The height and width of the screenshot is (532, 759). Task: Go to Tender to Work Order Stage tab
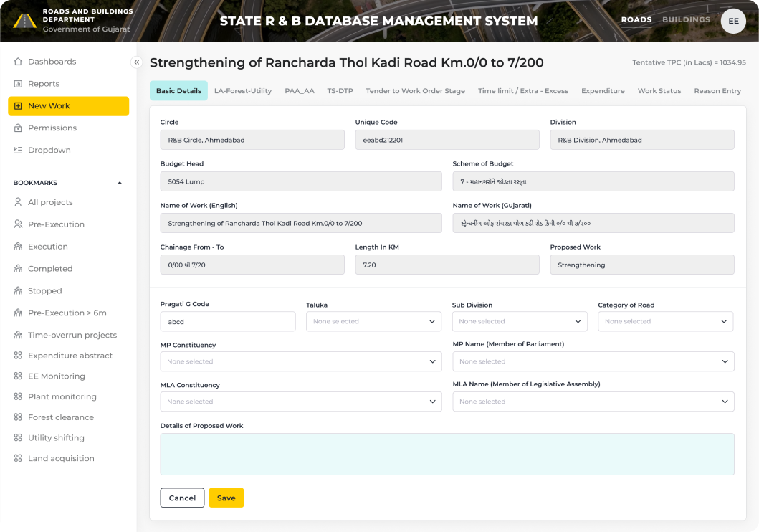pos(415,90)
